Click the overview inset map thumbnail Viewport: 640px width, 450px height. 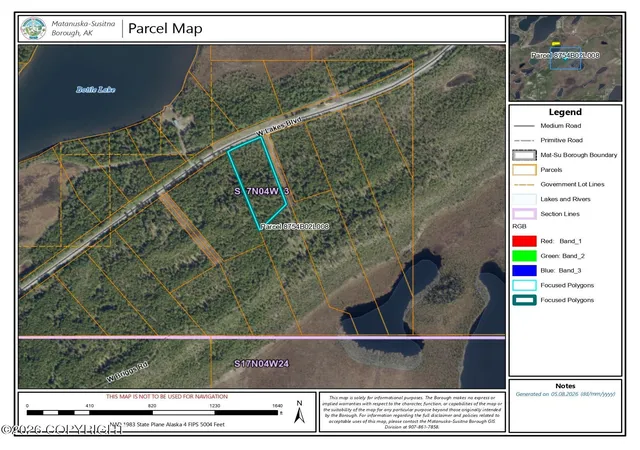click(565, 58)
